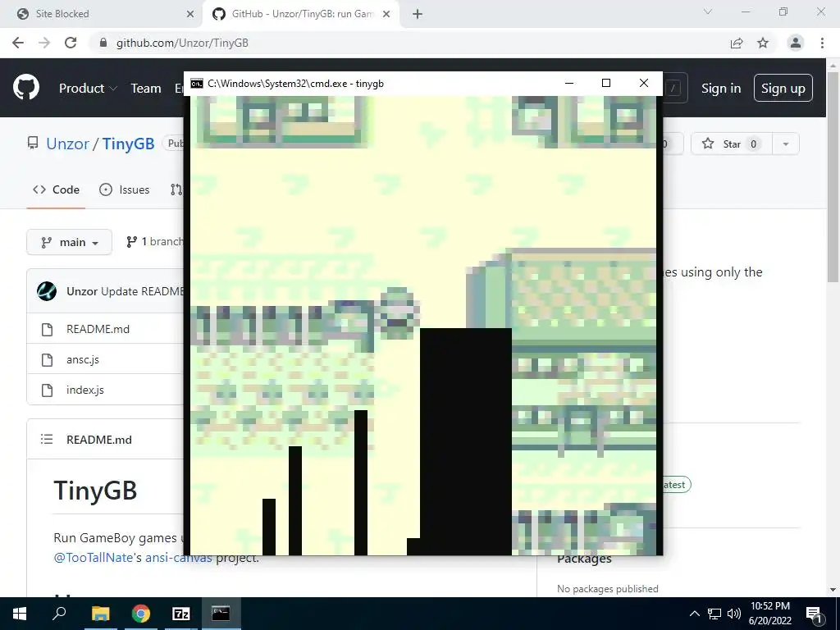Click the Sign up button
This screenshot has width=840, height=630.
tap(783, 89)
